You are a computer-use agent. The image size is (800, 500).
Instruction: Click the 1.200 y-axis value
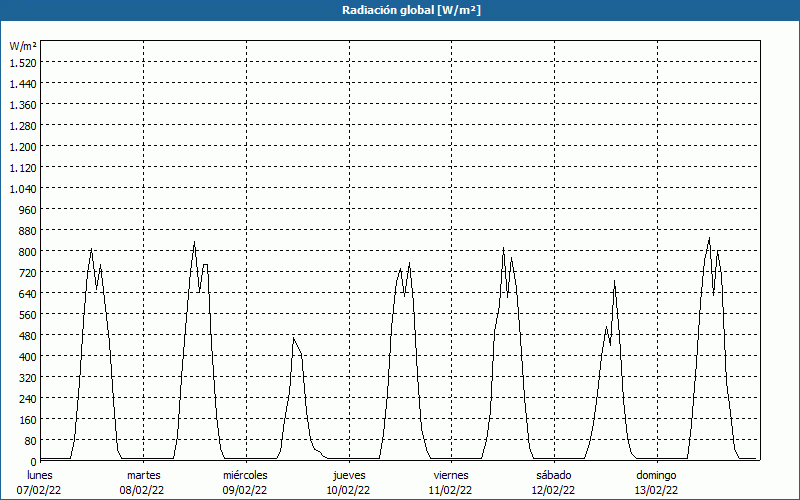coord(23,146)
